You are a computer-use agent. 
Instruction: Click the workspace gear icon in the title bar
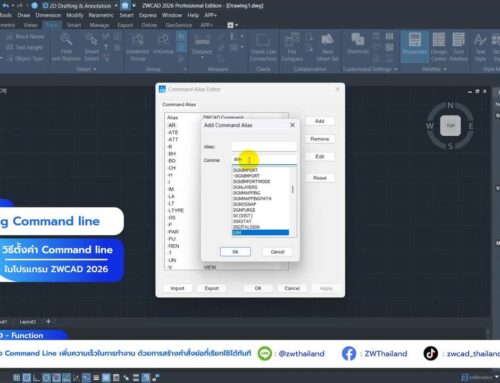[x=45, y=6]
